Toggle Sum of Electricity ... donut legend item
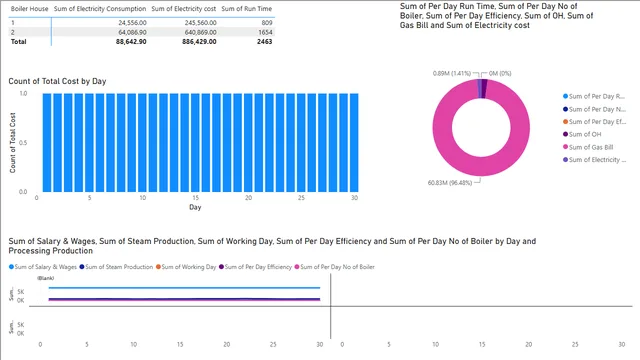Image resolution: width=640 pixels, height=360 pixels. 594,160
